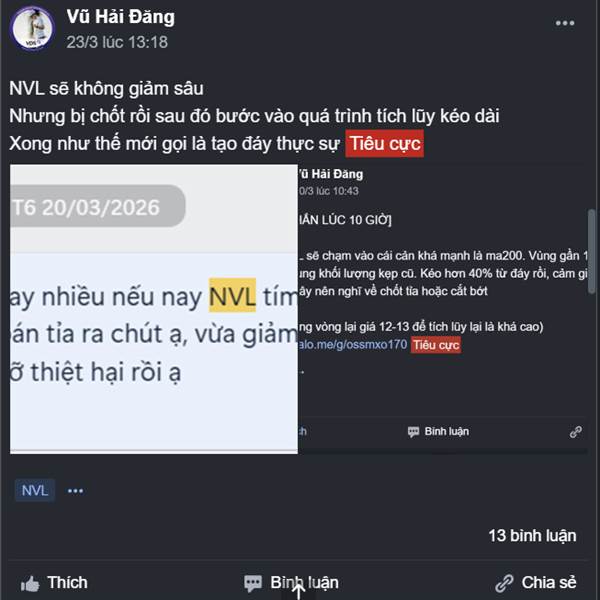Click the red Tiêu cực sentiment label
The height and width of the screenshot is (600, 600).
(x=385, y=143)
